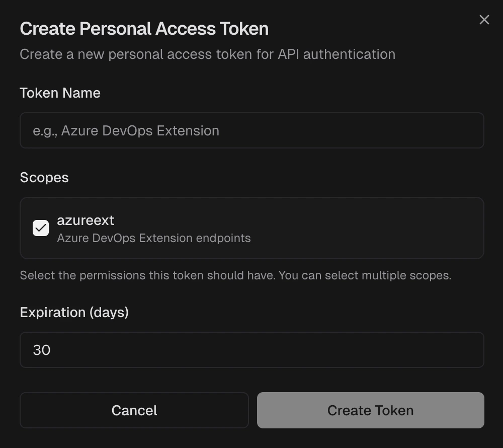The image size is (503, 448).
Task: Click the placeholder text Azure DevOps Extension
Action: [x=126, y=130]
